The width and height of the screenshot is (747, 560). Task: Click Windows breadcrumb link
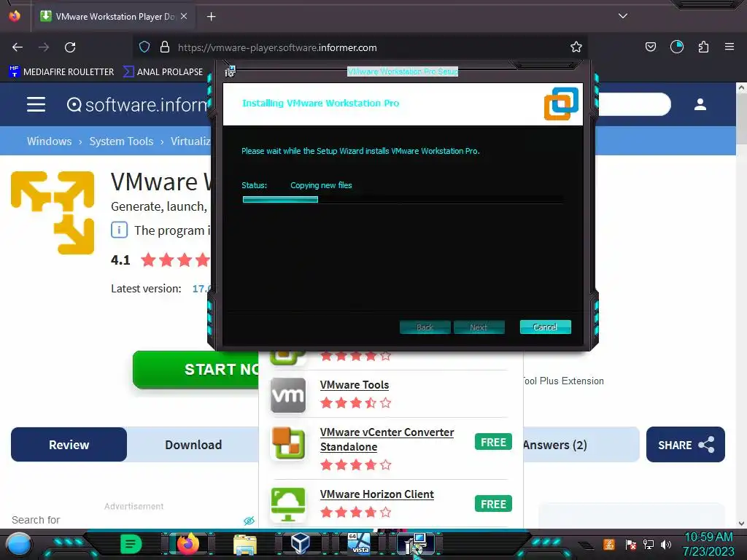[49, 141]
